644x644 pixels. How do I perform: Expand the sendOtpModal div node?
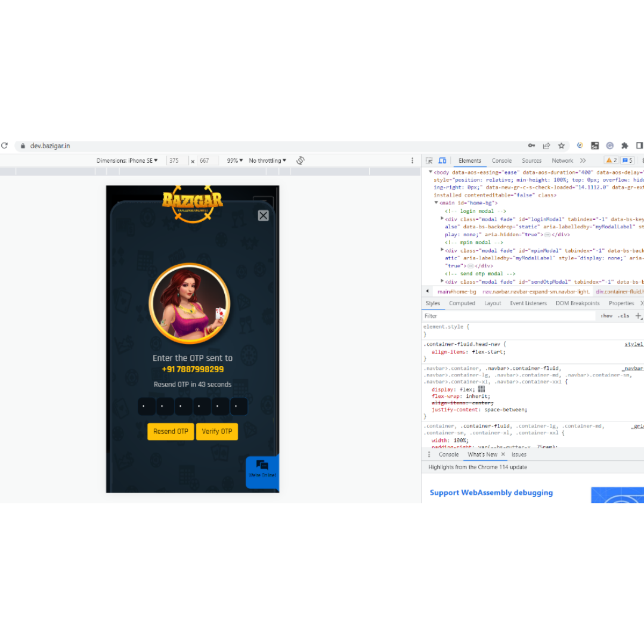tap(442, 281)
